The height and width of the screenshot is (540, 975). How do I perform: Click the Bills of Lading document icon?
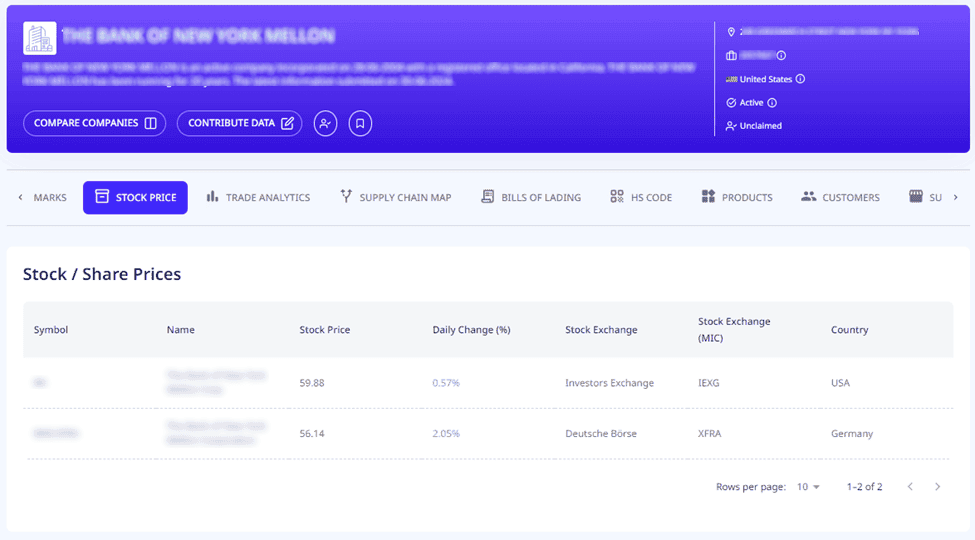pos(488,197)
